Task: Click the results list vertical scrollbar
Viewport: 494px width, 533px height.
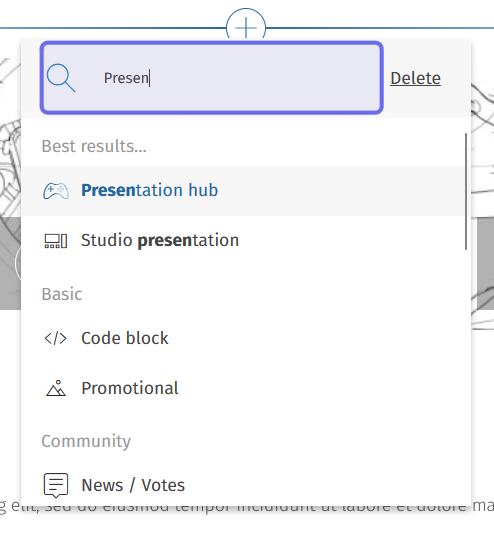Action: 466,191
